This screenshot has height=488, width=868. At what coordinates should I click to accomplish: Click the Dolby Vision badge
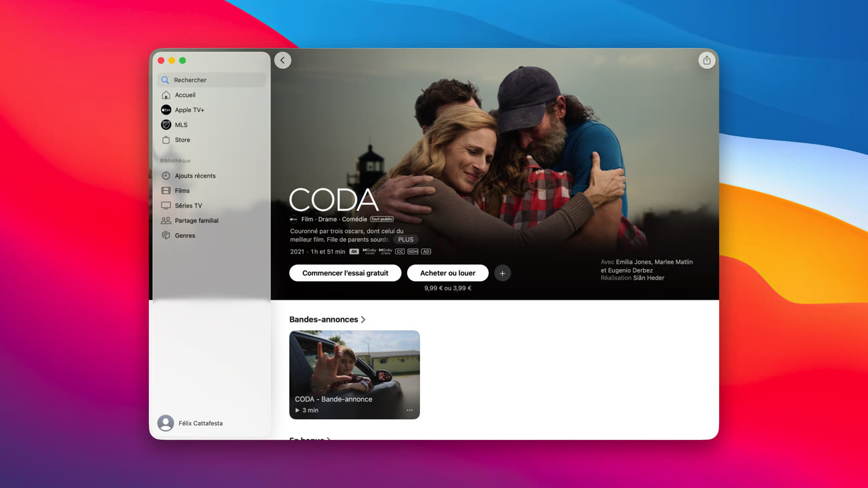coord(369,252)
